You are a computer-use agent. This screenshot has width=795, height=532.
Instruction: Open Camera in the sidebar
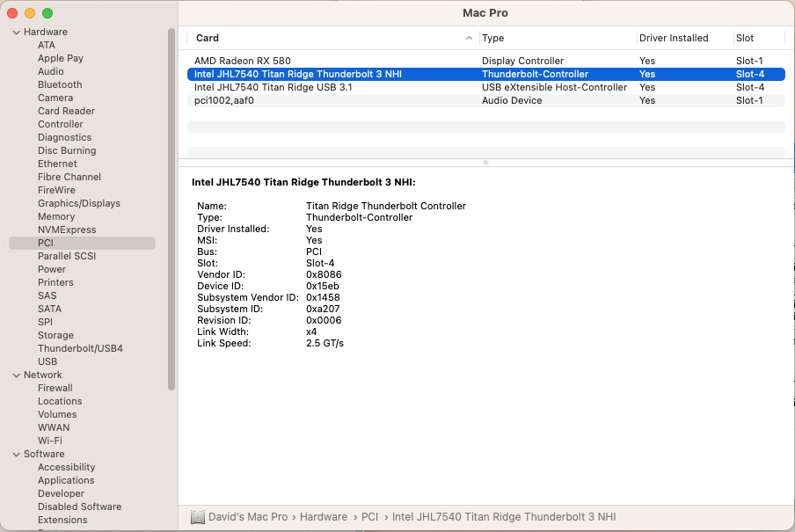(x=55, y=98)
